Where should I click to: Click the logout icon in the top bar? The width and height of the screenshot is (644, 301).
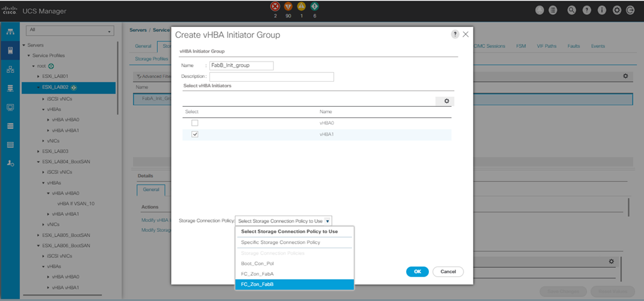tap(631, 11)
